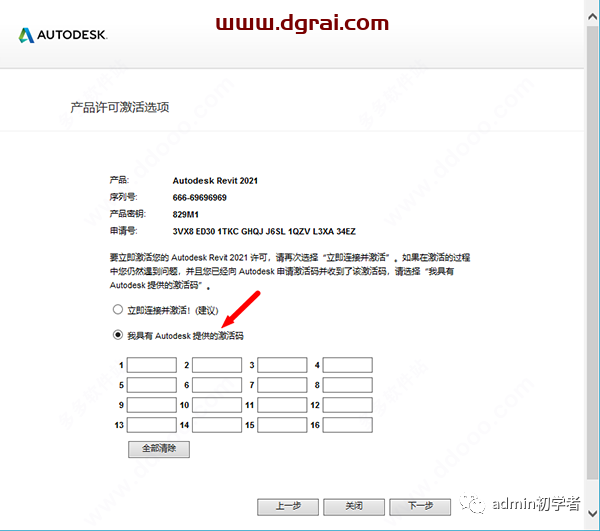Click activation code field 5
The width and height of the screenshot is (600, 531).
pyautogui.click(x=152, y=385)
